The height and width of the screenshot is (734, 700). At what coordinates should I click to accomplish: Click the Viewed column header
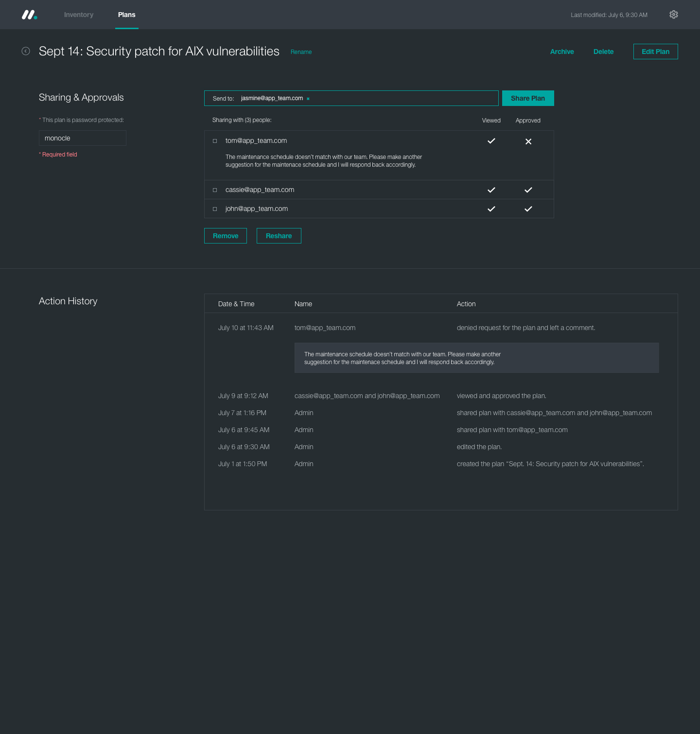[491, 121]
